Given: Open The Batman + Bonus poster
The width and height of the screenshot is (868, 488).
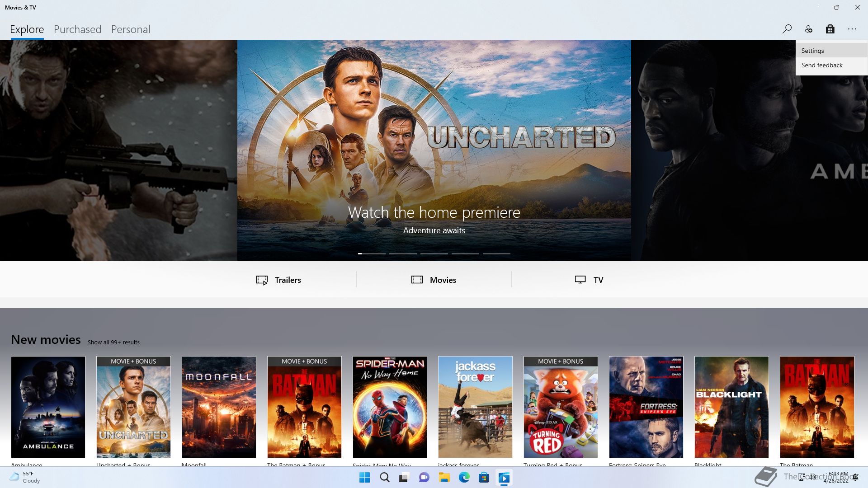Looking at the screenshot, I should click(x=304, y=407).
